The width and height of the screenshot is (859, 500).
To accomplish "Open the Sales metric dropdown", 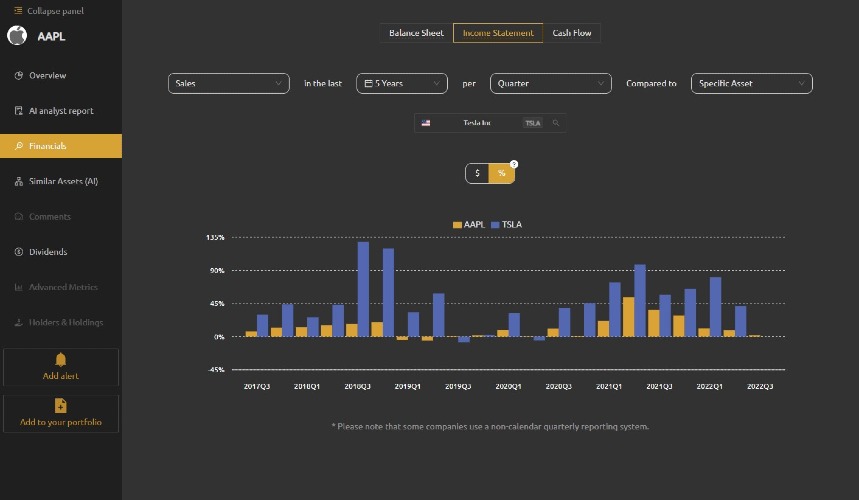I will pyautogui.click(x=228, y=83).
